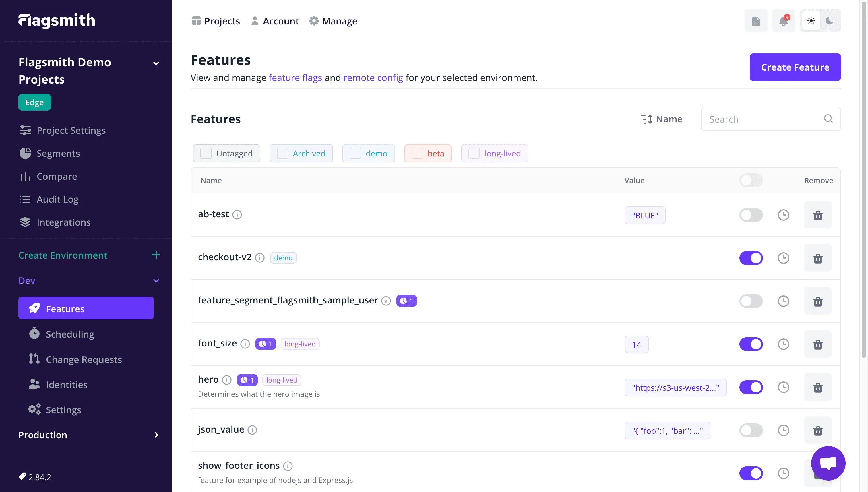The image size is (868, 492).
Task: Toggle the checkout-v2 feature flag
Action: coord(751,258)
